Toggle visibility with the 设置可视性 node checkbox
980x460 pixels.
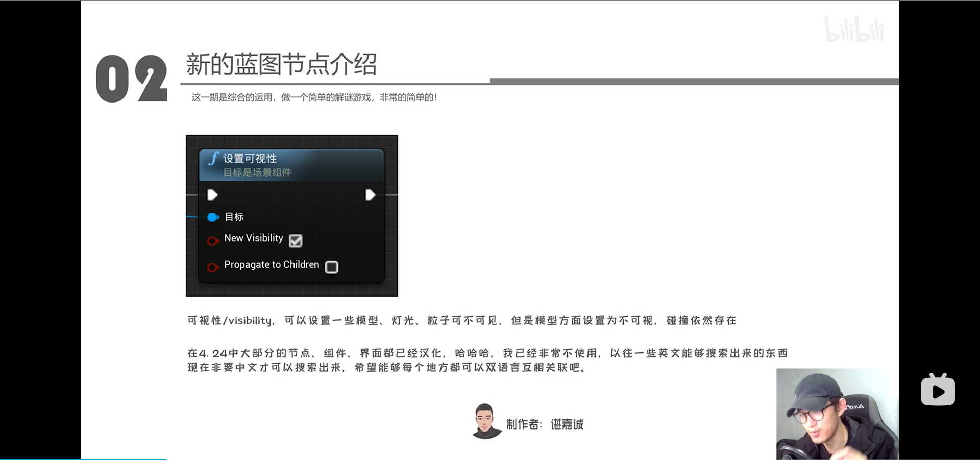point(296,240)
